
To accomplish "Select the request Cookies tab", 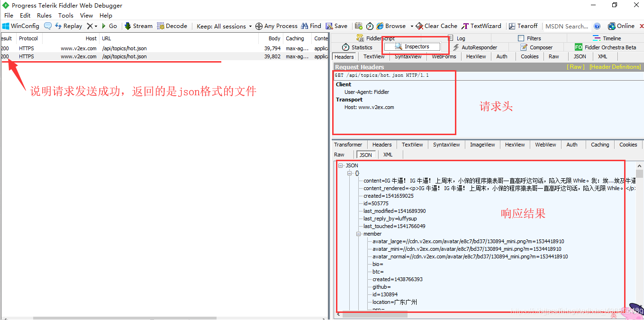I will point(529,56).
